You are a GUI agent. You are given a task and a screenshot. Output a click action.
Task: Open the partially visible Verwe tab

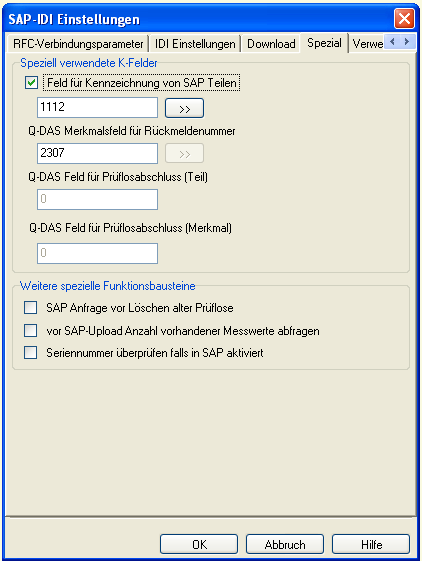tap(367, 44)
